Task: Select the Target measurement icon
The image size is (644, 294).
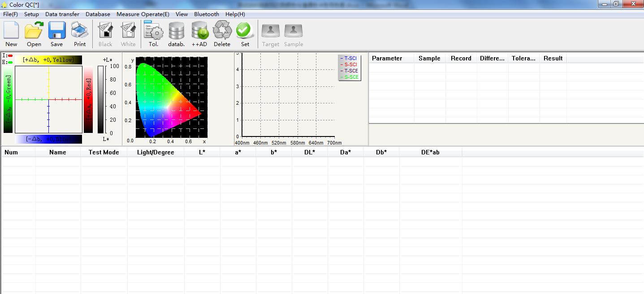Action: pyautogui.click(x=271, y=34)
